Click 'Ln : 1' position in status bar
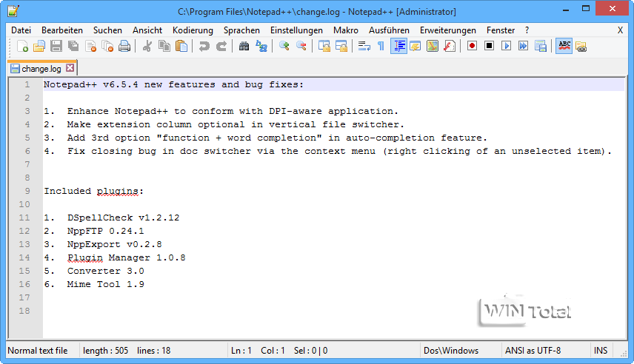The height and width of the screenshot is (364, 634). point(241,351)
